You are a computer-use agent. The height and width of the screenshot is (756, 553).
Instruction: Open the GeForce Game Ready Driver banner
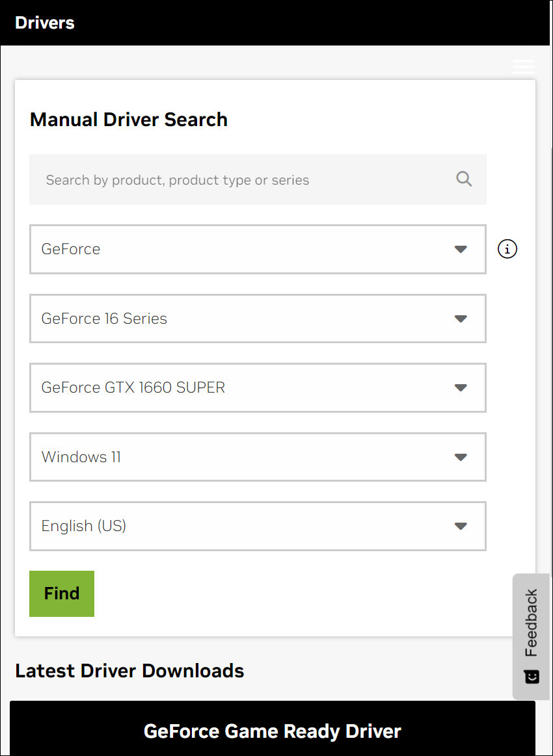[273, 731]
